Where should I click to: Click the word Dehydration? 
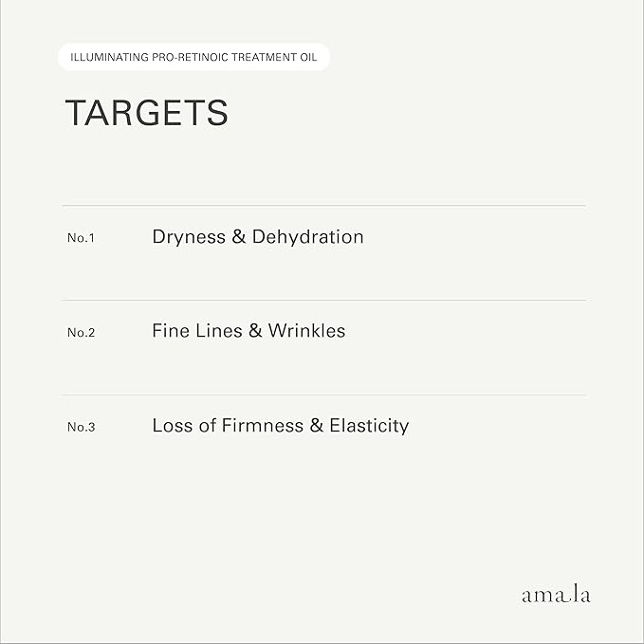pos(307,237)
